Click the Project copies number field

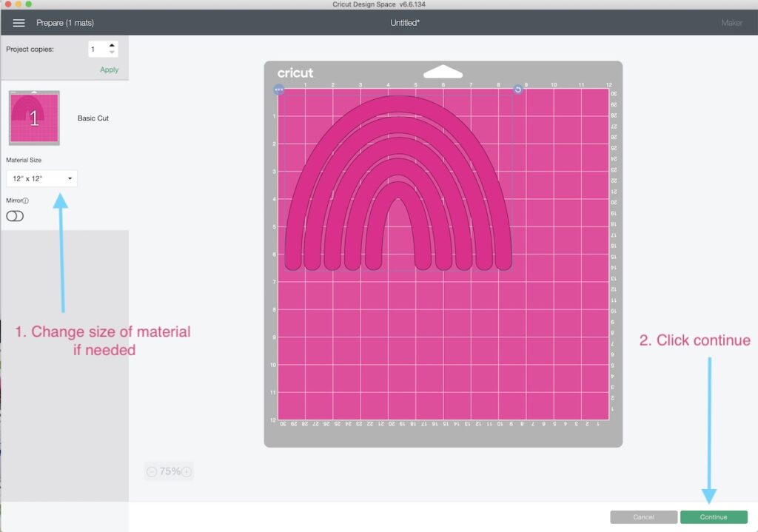pos(97,50)
